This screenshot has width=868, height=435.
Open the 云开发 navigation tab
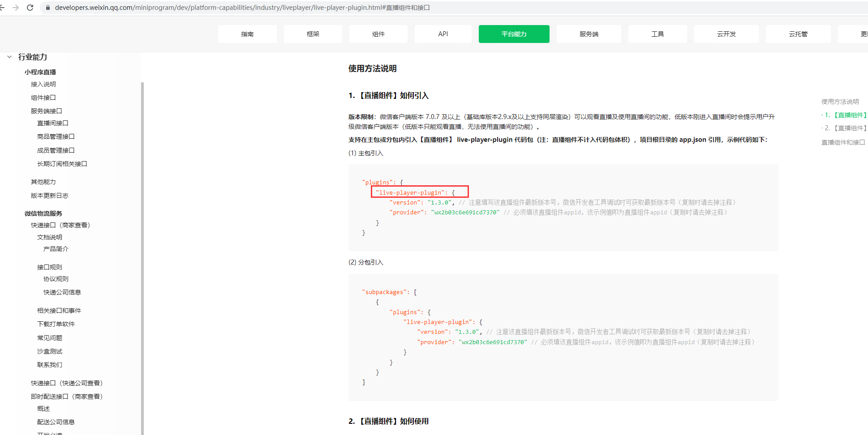[x=726, y=34]
